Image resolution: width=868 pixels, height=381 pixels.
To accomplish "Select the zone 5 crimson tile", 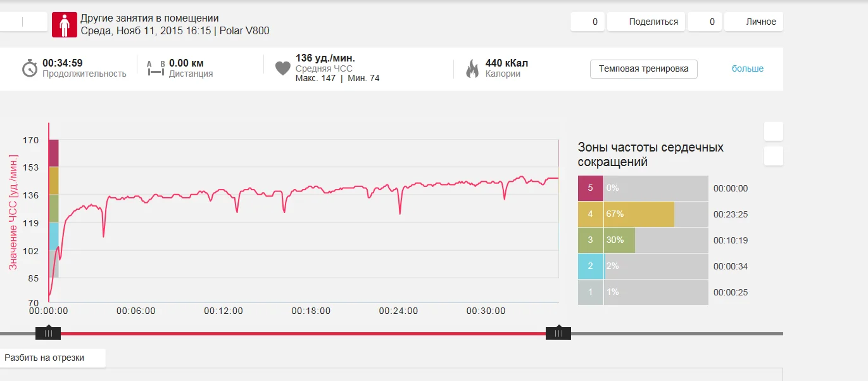I will [591, 188].
